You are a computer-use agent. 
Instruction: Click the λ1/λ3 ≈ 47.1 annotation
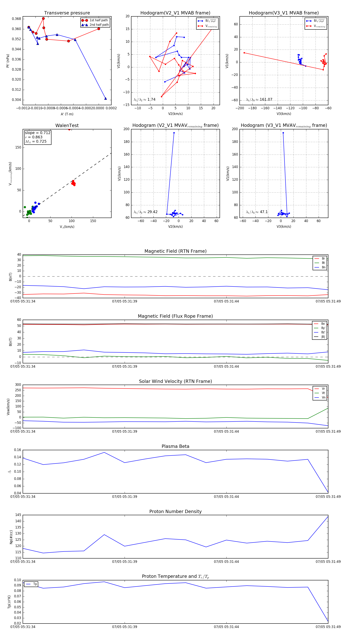click(257, 212)
